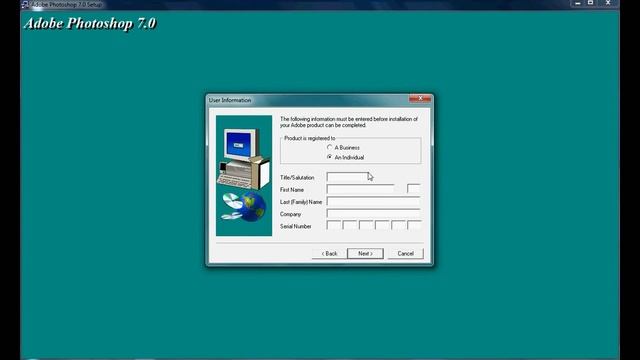Click the Serial Number label

[x=296, y=226]
